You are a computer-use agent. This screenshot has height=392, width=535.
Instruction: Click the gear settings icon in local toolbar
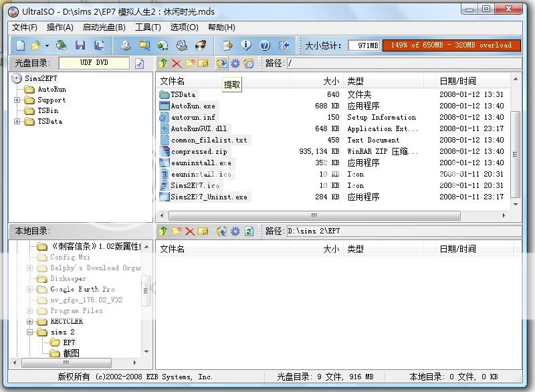point(235,231)
